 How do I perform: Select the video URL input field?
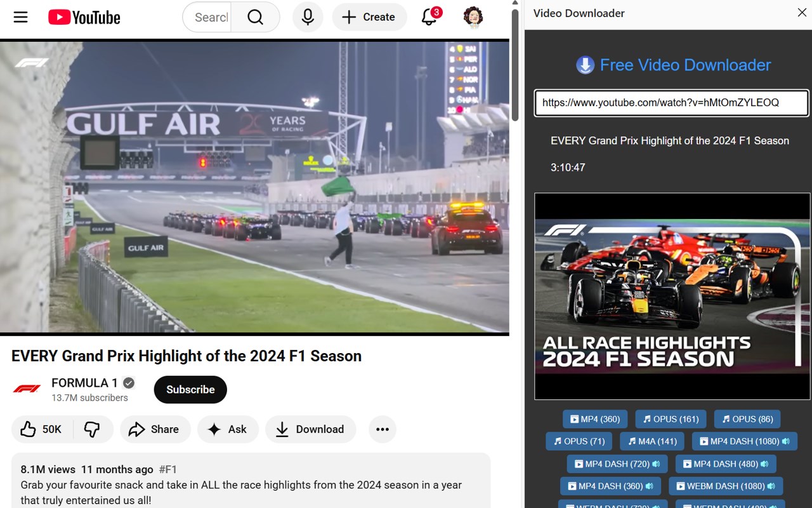tap(671, 102)
